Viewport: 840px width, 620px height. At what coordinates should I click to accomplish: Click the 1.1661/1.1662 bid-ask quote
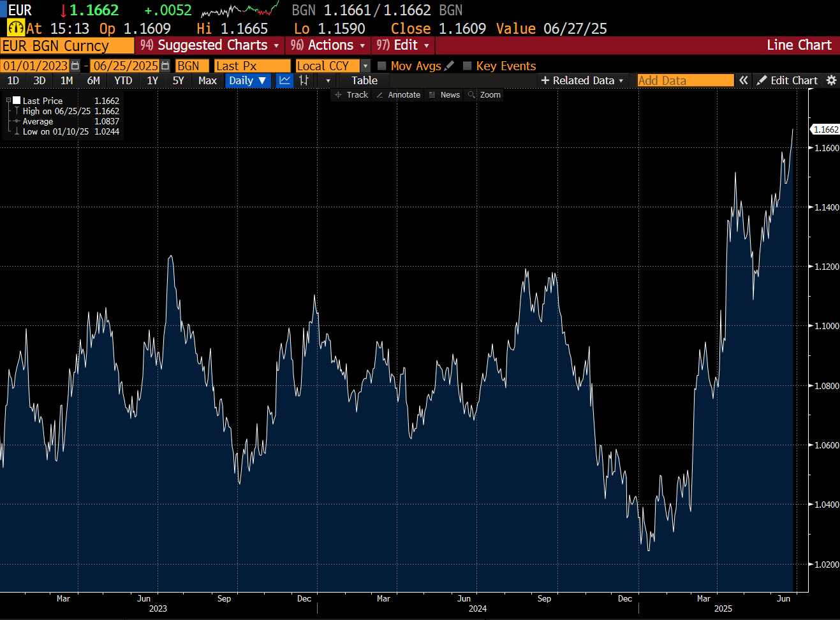[377, 10]
